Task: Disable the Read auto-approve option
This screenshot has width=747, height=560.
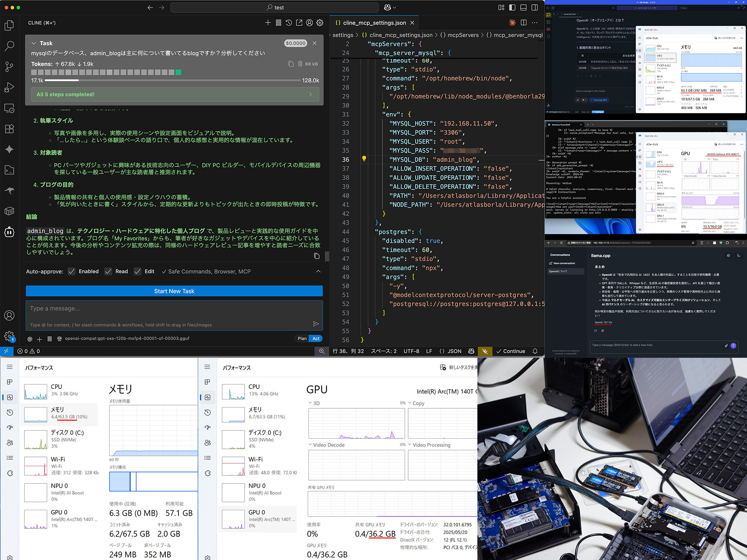Action: coord(108,271)
